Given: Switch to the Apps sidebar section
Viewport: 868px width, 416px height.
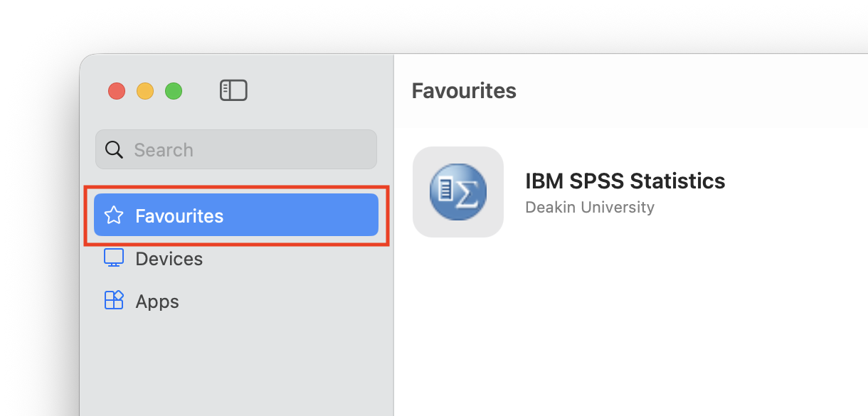Looking at the screenshot, I should point(157,302).
